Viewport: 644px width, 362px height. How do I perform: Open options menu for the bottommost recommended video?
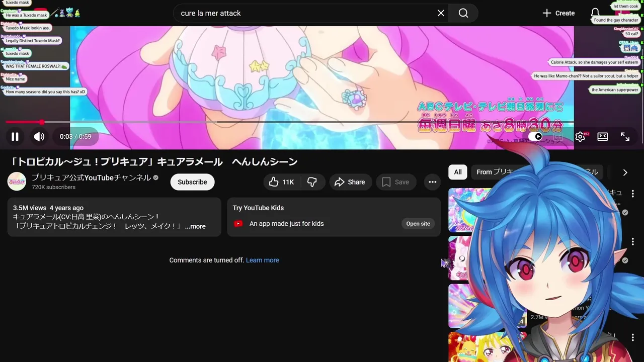[x=633, y=337]
